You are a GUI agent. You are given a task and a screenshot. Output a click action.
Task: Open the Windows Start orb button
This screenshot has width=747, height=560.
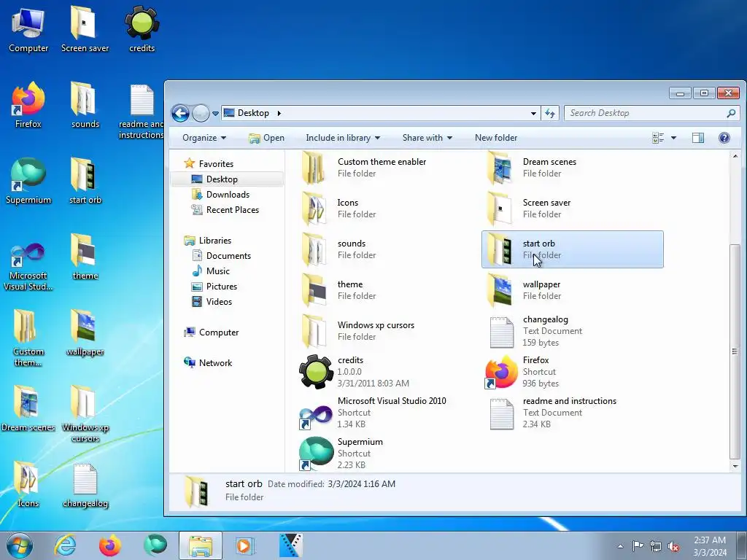point(20,545)
